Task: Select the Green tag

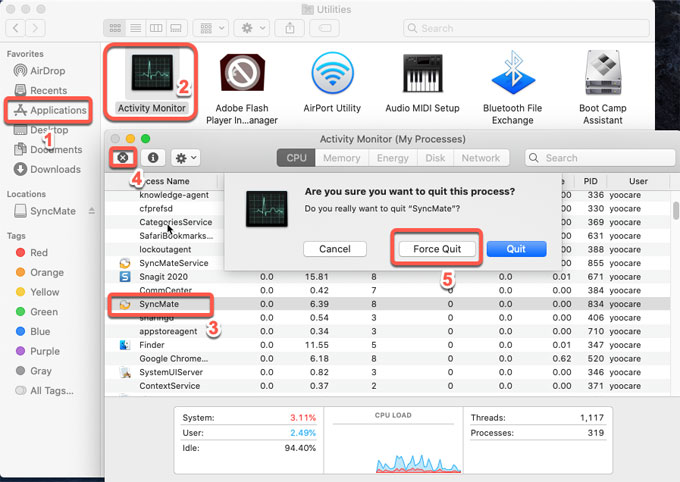Action: (x=37, y=312)
